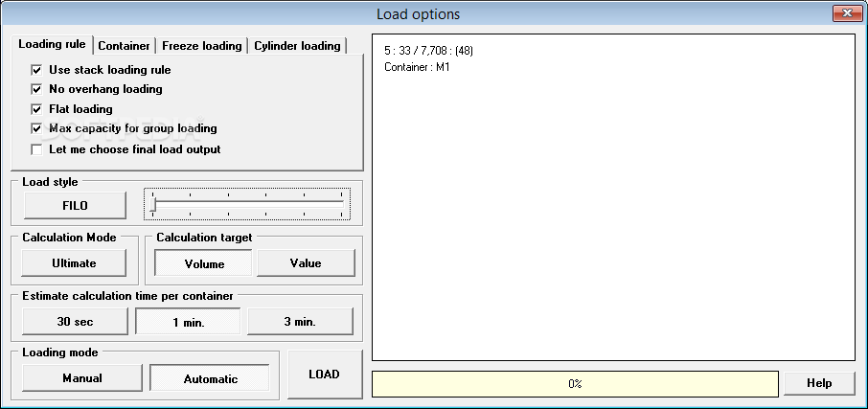Select Volume as calculation target

pyautogui.click(x=204, y=262)
